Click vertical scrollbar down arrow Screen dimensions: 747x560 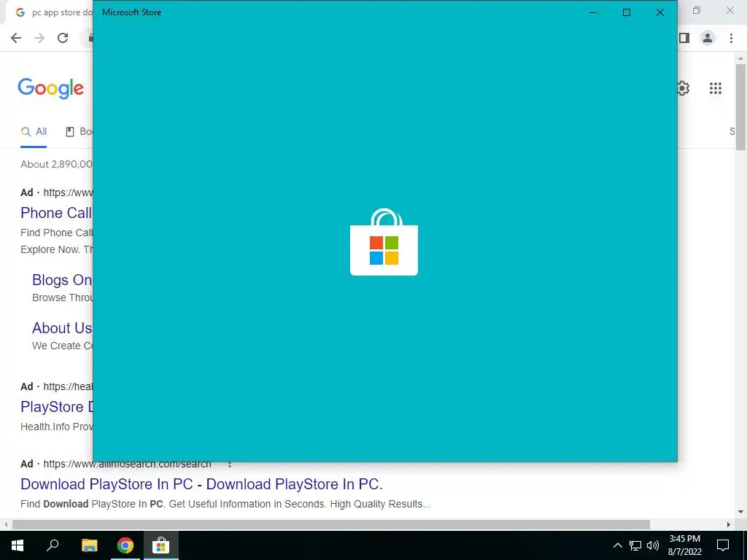tap(740, 513)
